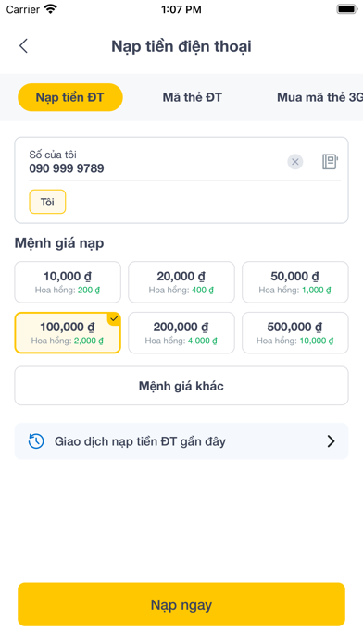
Task: Select the 100,000 đ denomination card
Action: tap(68, 333)
